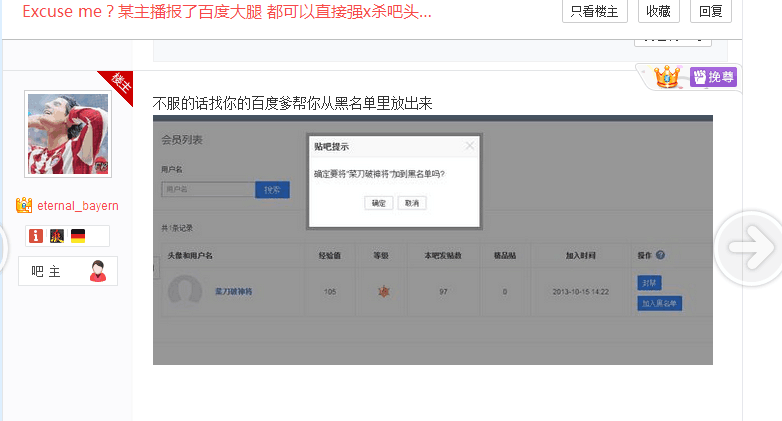
Task: Click the 加入黑名单 button
Action: coord(659,303)
